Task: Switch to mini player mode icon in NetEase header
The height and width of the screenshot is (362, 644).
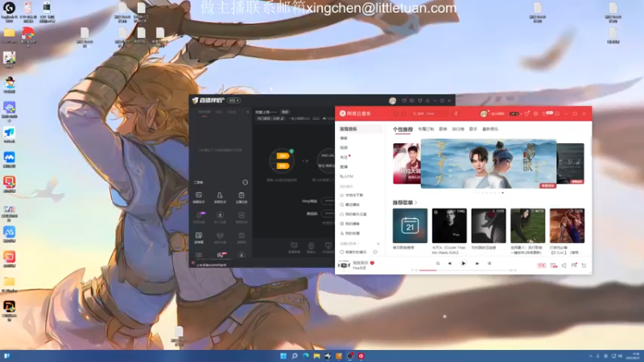Action: [557, 113]
